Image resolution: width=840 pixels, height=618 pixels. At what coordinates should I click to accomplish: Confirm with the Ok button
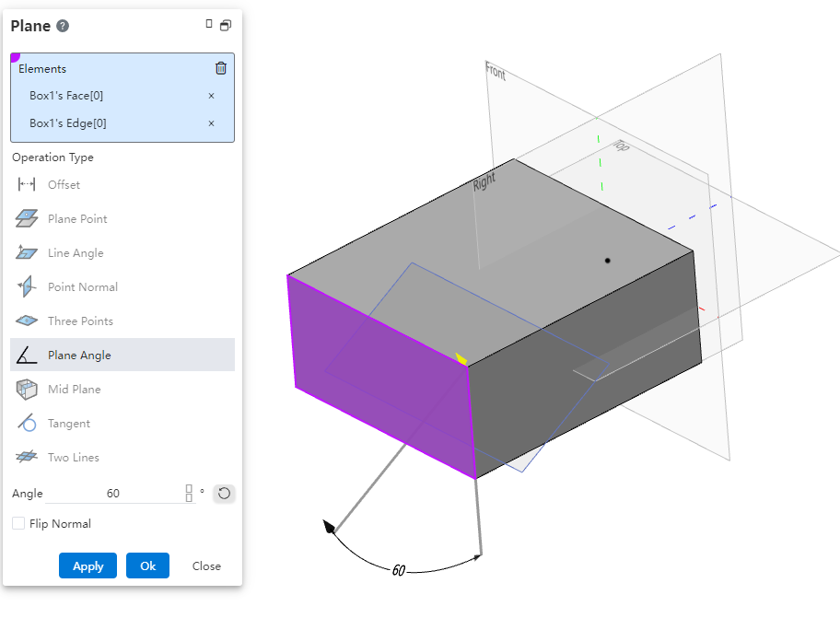pos(148,566)
